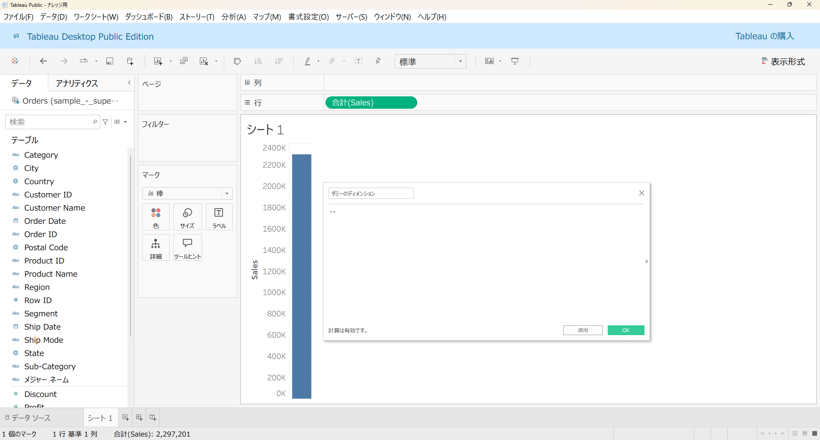Click the 合計(Sales) pill on rows shelf
Screen dimensions: 820x440
371,103
